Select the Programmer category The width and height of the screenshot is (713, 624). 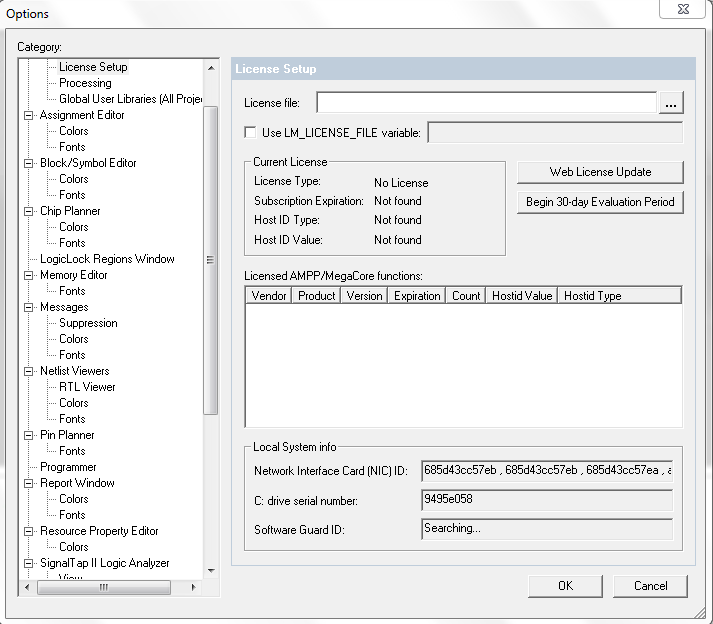coord(68,467)
